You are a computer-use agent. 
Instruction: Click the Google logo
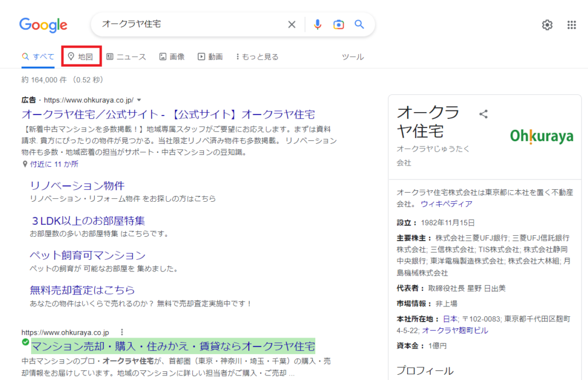[x=43, y=25]
